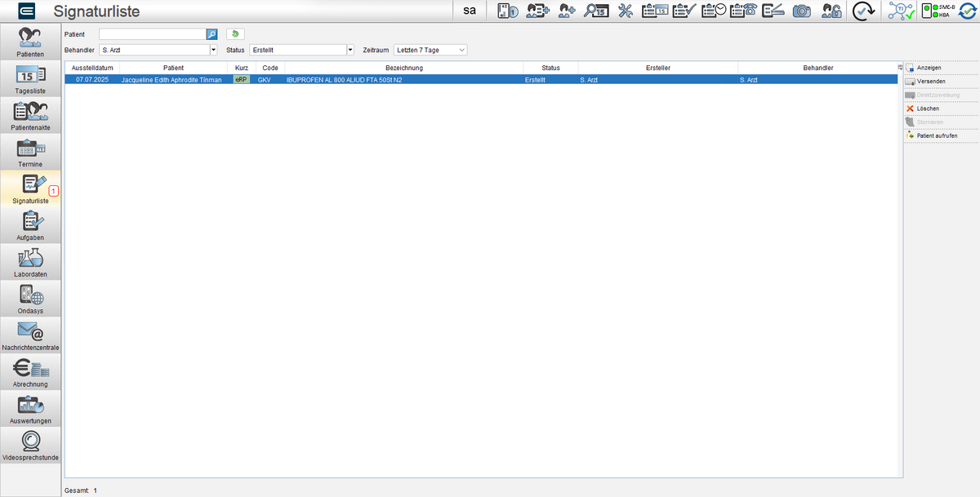Click the calendar search toolbar icon
Image resolution: width=980 pixels, height=497 pixels.
pyautogui.click(x=596, y=11)
